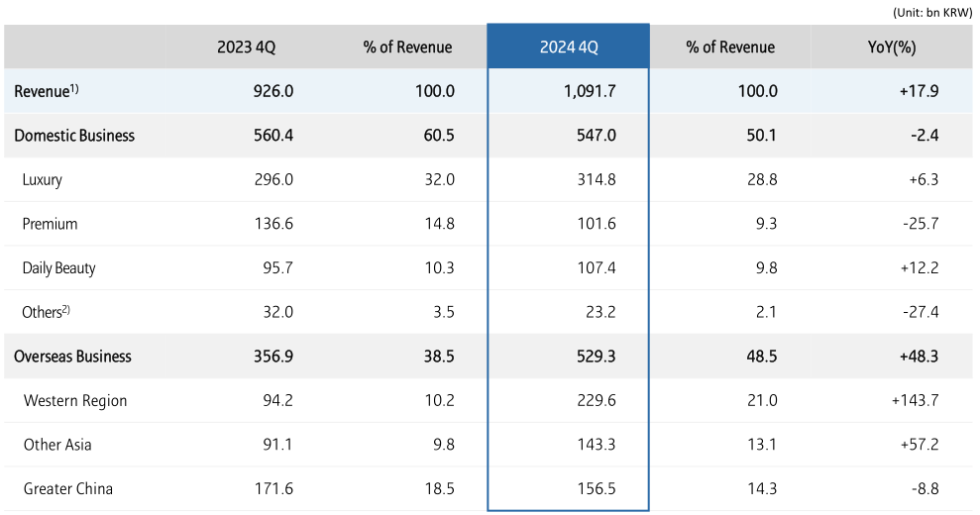Select the 926.0 revenue cell
980x515 pixels.
tap(273, 91)
